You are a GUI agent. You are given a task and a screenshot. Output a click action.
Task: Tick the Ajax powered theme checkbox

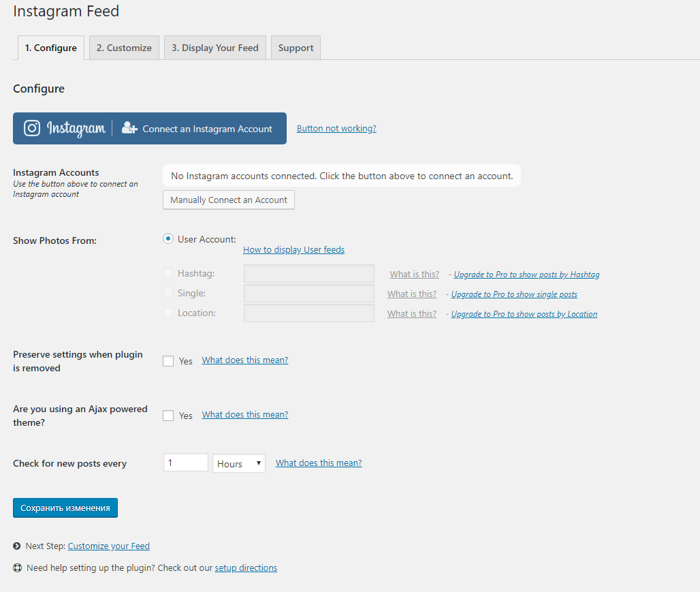coord(168,416)
